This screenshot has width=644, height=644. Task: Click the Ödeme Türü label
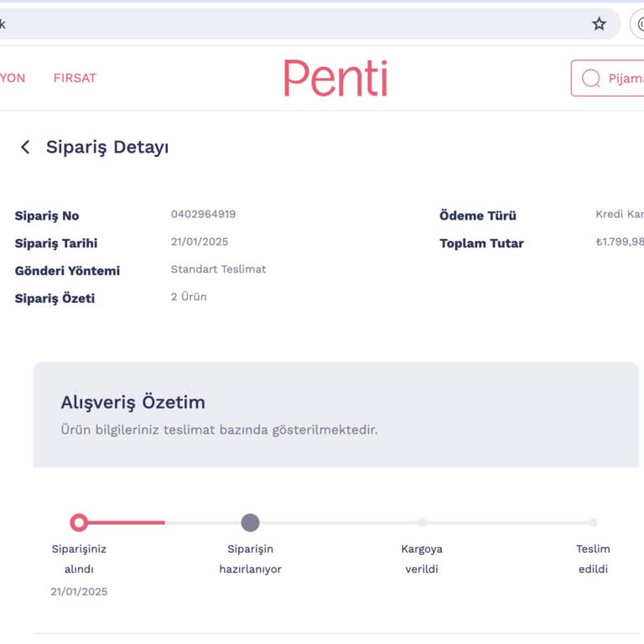(x=478, y=216)
